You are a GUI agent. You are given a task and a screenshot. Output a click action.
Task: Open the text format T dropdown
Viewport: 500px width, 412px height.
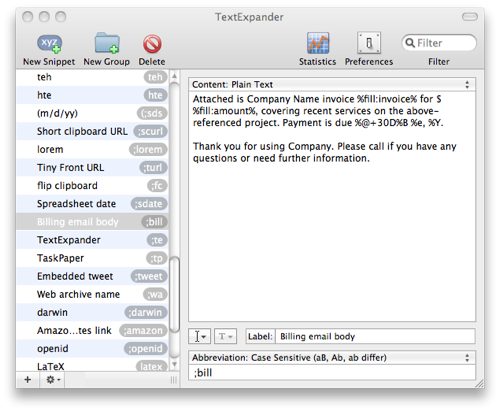coord(225,336)
